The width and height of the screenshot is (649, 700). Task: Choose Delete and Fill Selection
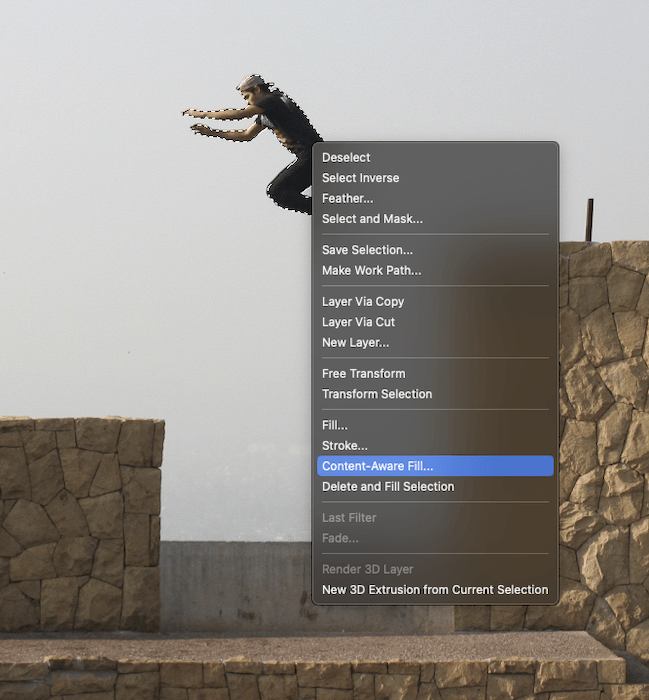pos(435,487)
